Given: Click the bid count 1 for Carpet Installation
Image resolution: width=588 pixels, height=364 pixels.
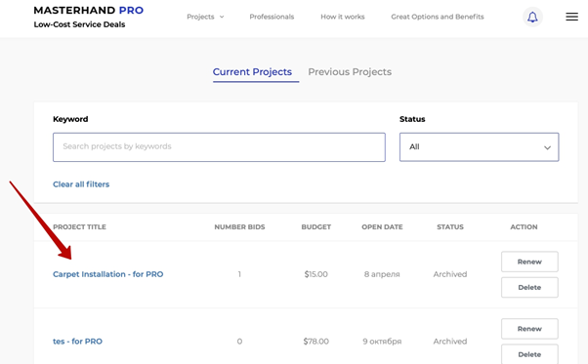Looking at the screenshot, I should [x=239, y=274].
